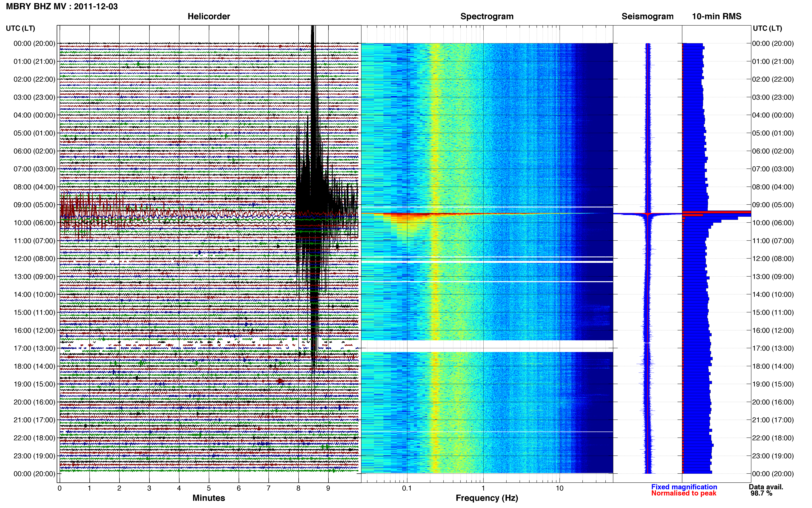This screenshot has height=508, width=812.
Task: Click the red 'Normalised to peak' legend text
Action: pyautogui.click(x=684, y=493)
